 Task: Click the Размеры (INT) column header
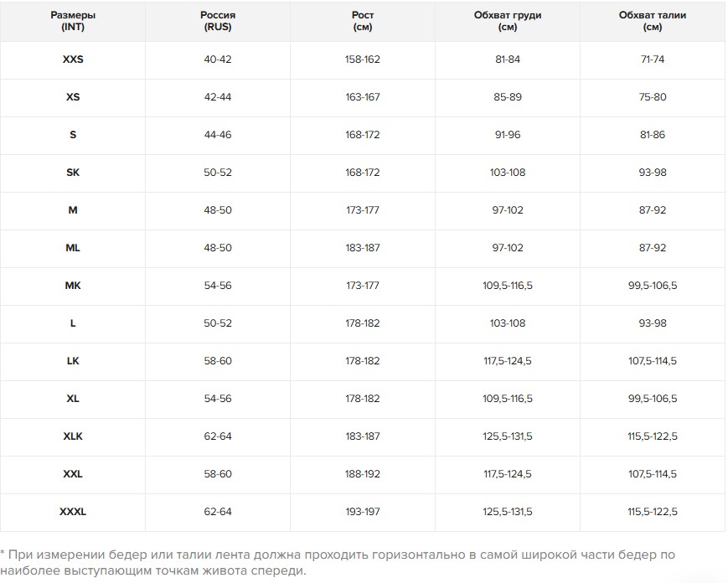[73, 21]
